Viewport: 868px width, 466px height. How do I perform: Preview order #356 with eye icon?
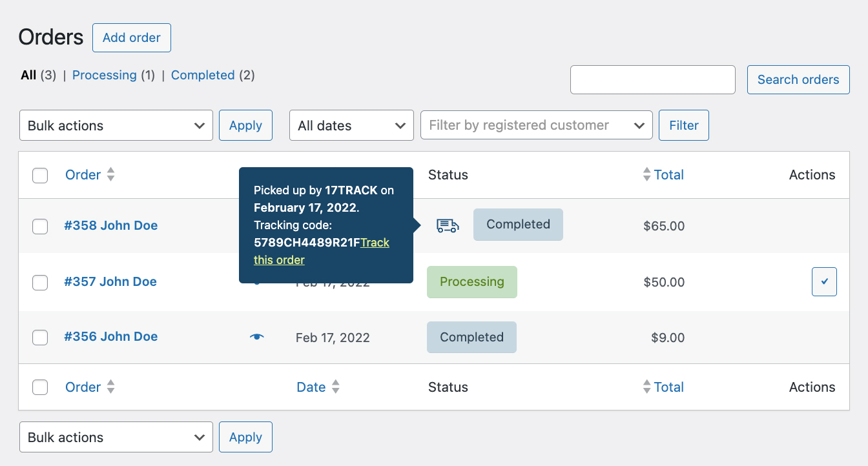coord(257,337)
